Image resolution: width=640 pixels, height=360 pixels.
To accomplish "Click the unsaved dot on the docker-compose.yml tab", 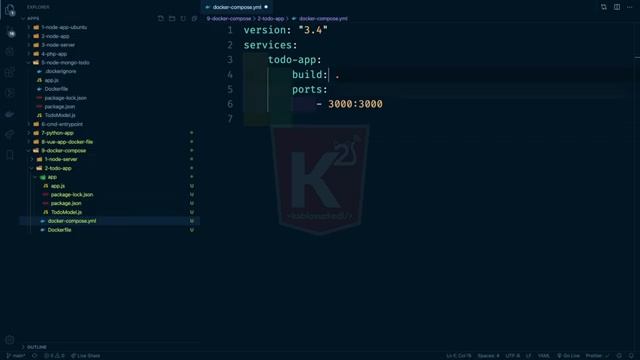I will (266, 7).
